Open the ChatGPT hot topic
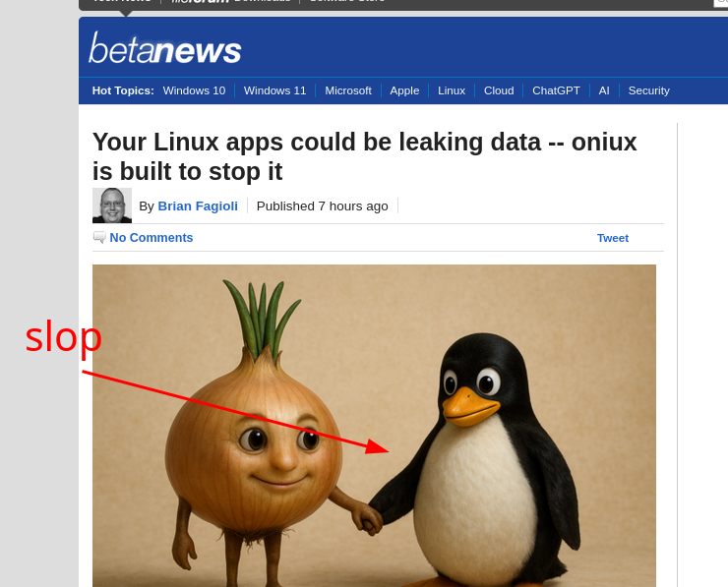Viewport: 728px width, 587px height. (556, 90)
